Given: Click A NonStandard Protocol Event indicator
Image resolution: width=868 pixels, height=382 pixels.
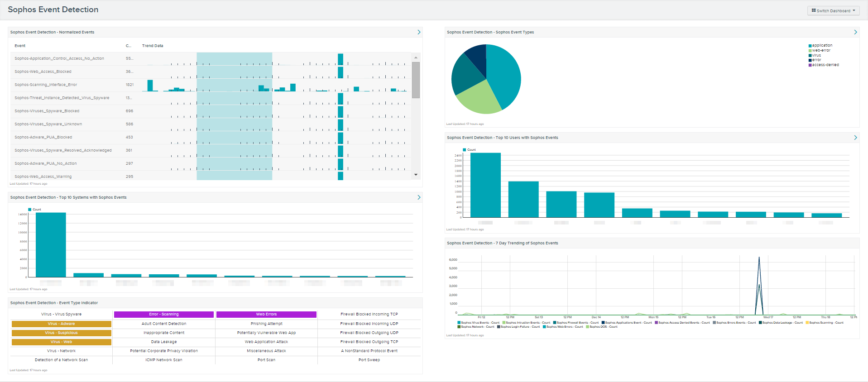Looking at the screenshot, I should coord(369,351).
